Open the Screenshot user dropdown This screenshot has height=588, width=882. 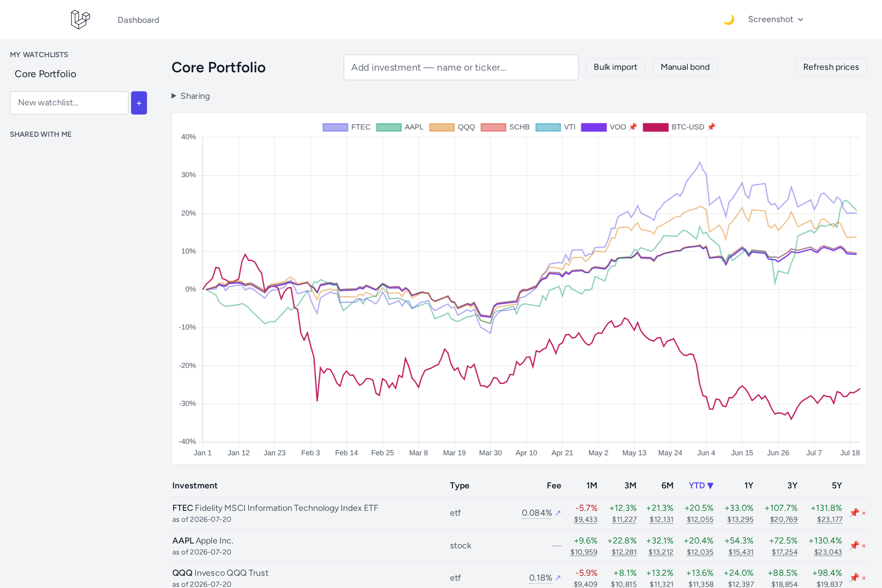(775, 20)
